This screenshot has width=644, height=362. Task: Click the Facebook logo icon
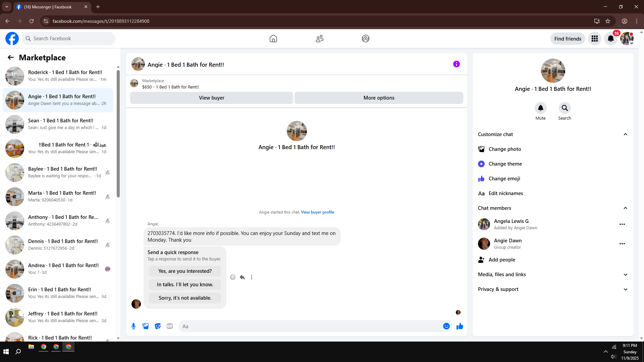pos(12,39)
